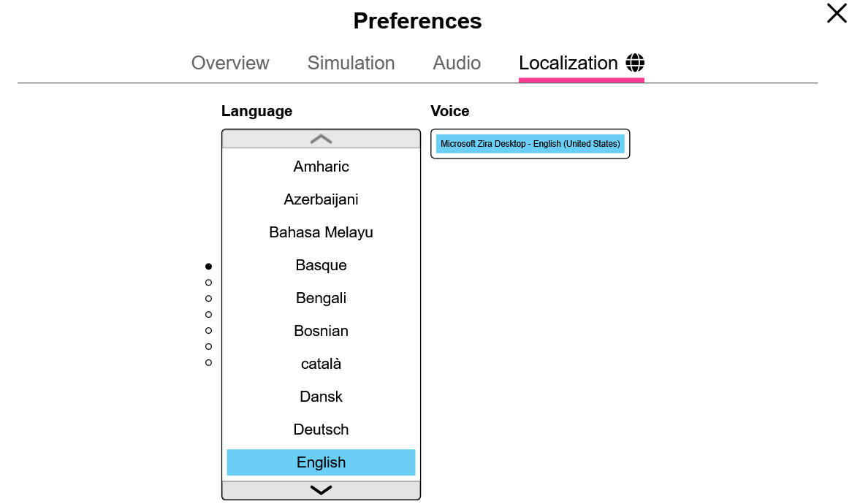Choose Deutsch from the language list
Viewport: 852px width, 504px height.
[321, 429]
